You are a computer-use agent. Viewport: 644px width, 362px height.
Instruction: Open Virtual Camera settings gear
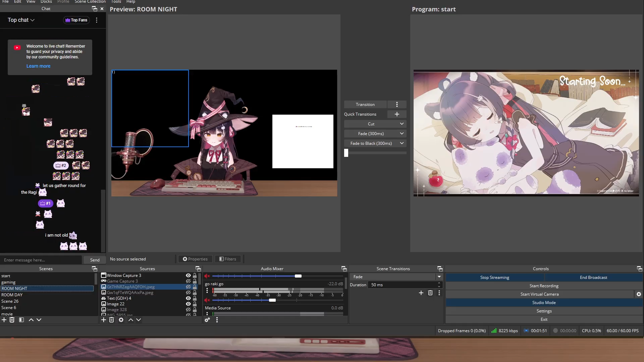639,294
